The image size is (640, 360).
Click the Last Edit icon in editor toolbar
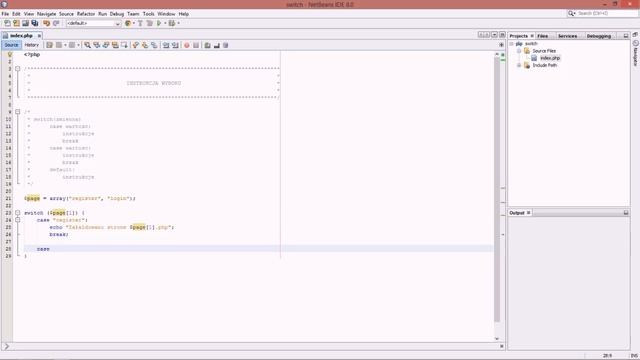[x=49, y=45]
